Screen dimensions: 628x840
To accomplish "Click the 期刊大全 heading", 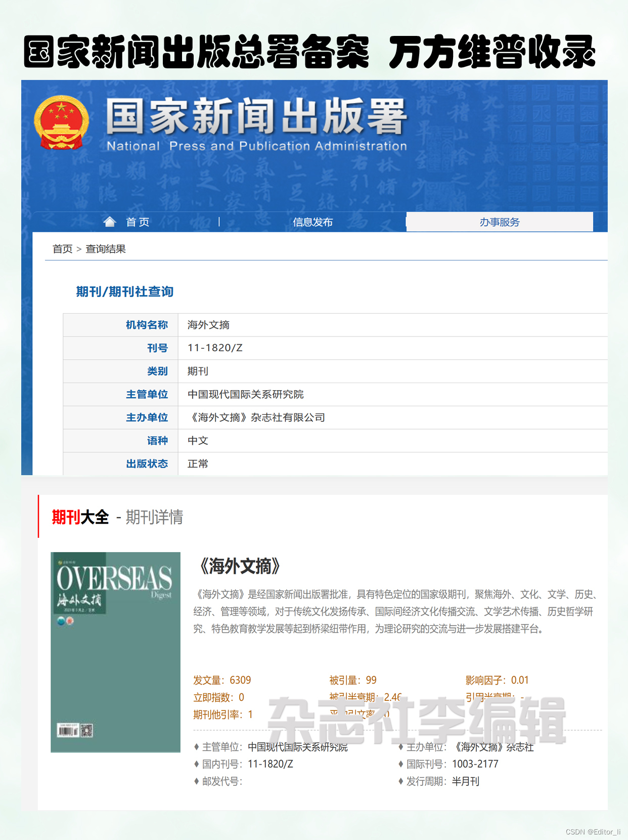I will tap(80, 517).
